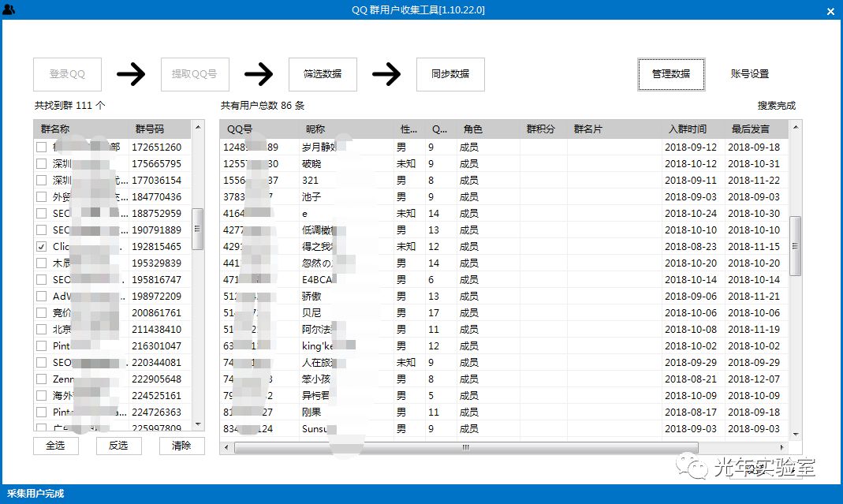Viewport: 843px width, 504px height.
Task: Sort by 群名片 column header
Action: coord(614,129)
